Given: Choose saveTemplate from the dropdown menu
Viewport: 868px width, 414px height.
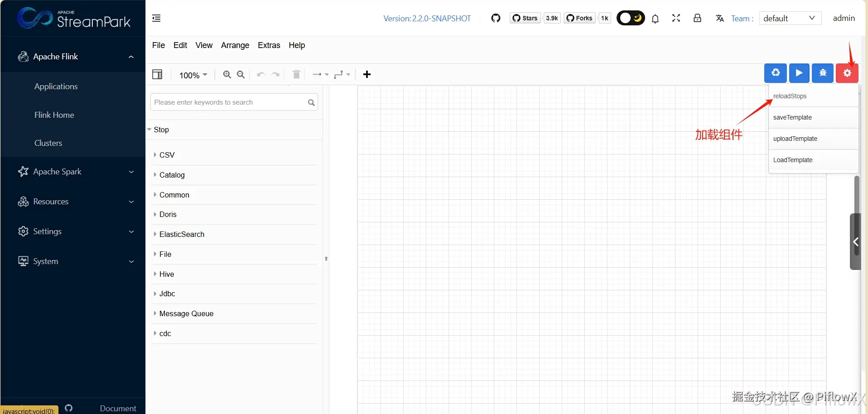Looking at the screenshot, I should point(814,117).
